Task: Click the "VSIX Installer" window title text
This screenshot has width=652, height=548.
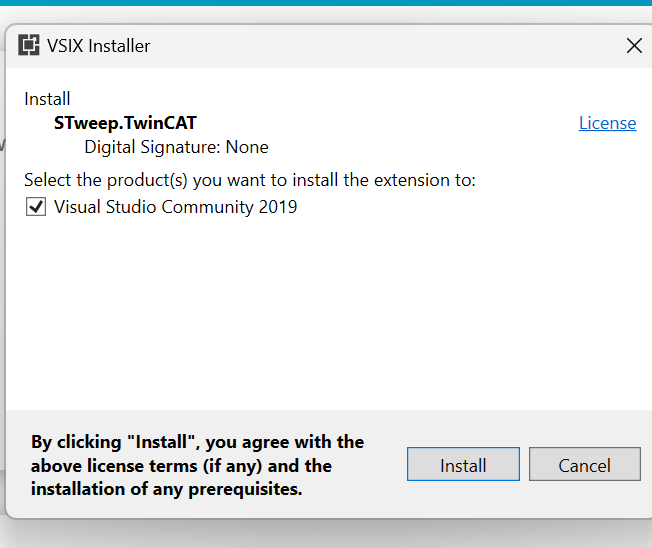Action: pyautogui.click(x=98, y=46)
